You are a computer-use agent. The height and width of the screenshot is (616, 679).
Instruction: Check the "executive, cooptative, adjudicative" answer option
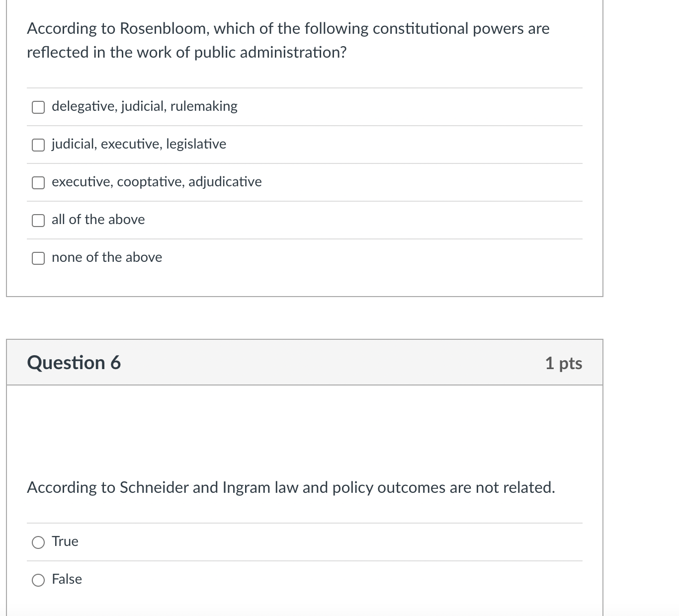(x=38, y=182)
